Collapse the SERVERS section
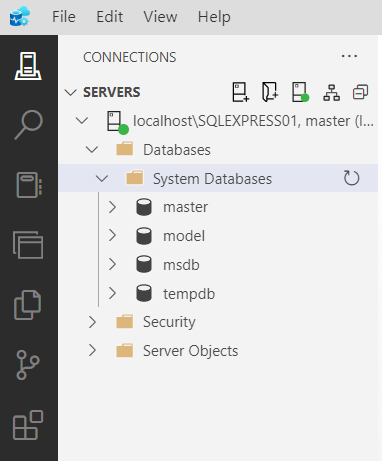Viewport: 382px width, 461px height. point(71,92)
